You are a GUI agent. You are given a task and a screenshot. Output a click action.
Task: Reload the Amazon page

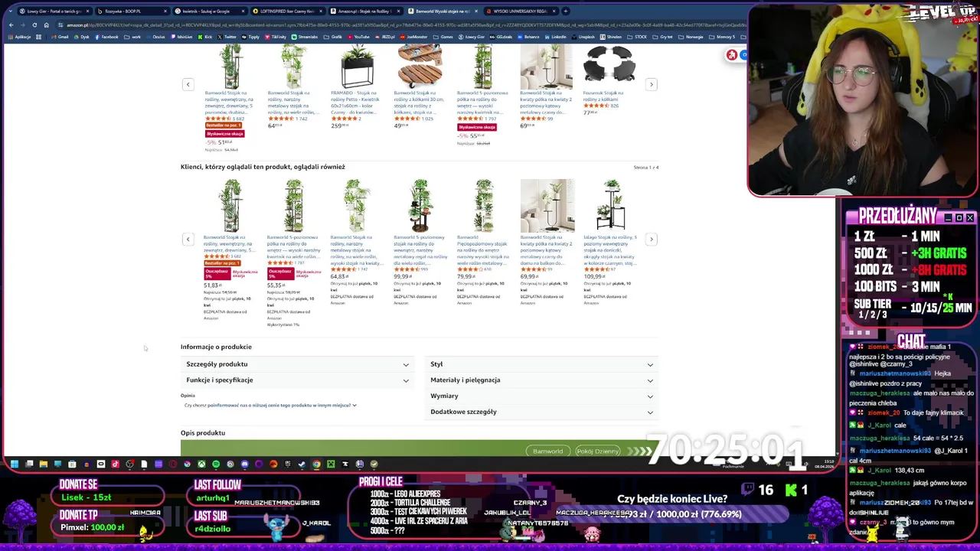pos(34,25)
